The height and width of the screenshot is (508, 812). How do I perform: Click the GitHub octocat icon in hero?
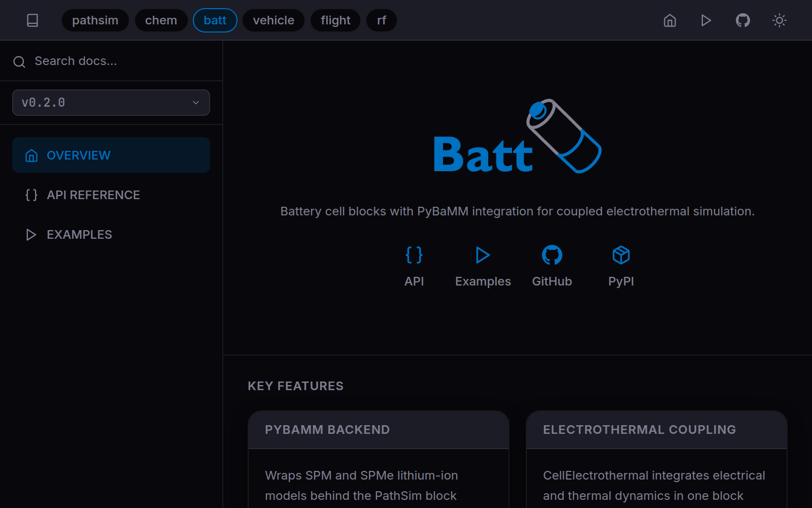pyautogui.click(x=552, y=255)
